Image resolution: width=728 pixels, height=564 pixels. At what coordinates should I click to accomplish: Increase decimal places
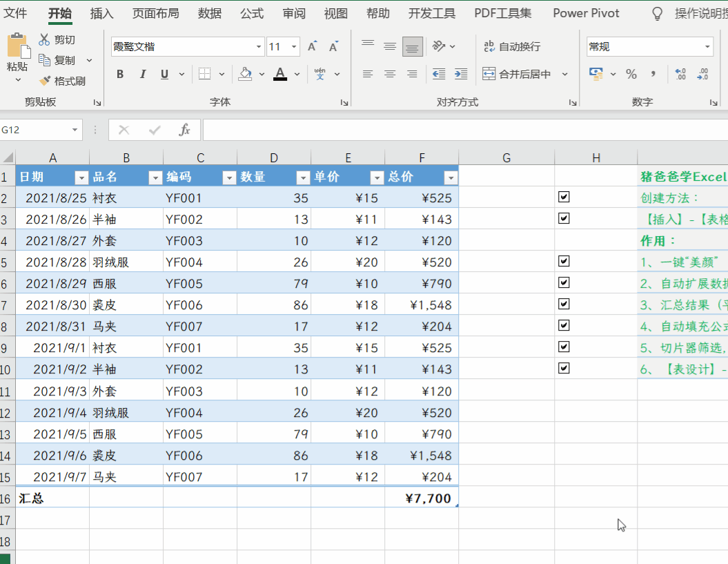click(x=680, y=74)
